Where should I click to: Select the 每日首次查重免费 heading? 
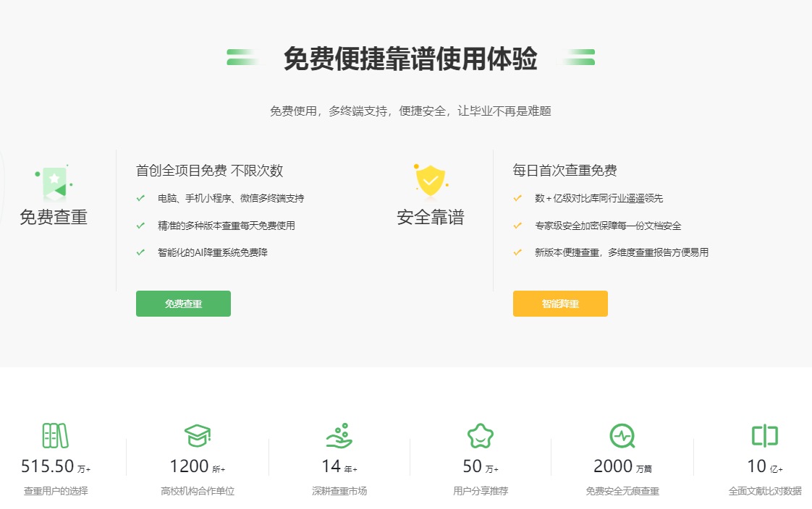(564, 171)
